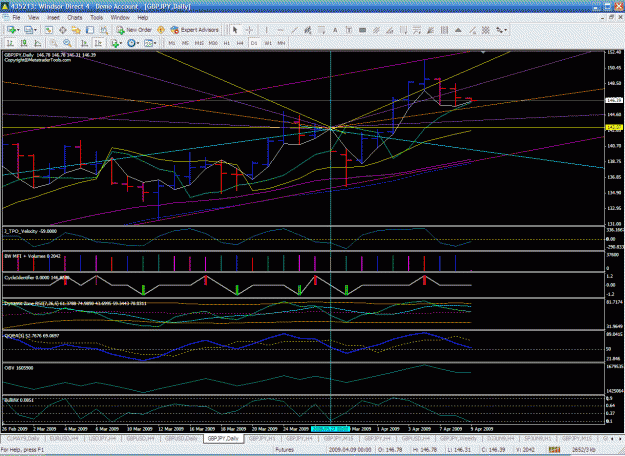The width and height of the screenshot is (625, 456).
Task: Expand the Indicators dropdown arrow
Action: (121, 43)
